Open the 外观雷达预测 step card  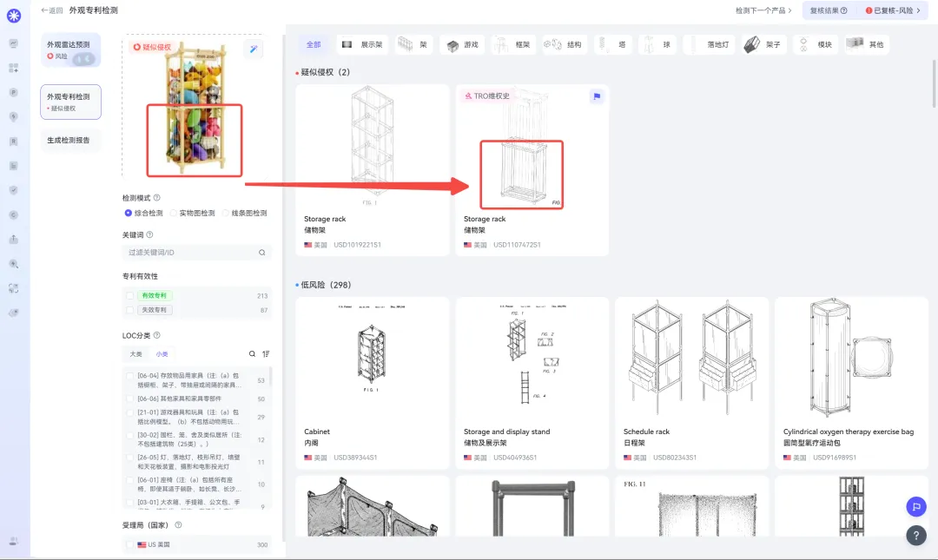70,50
